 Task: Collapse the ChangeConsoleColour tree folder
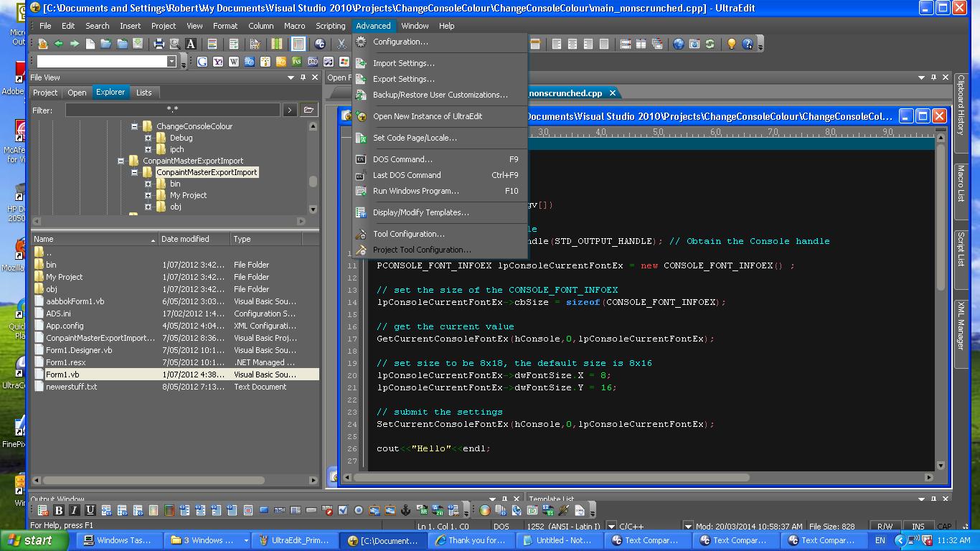134,126
